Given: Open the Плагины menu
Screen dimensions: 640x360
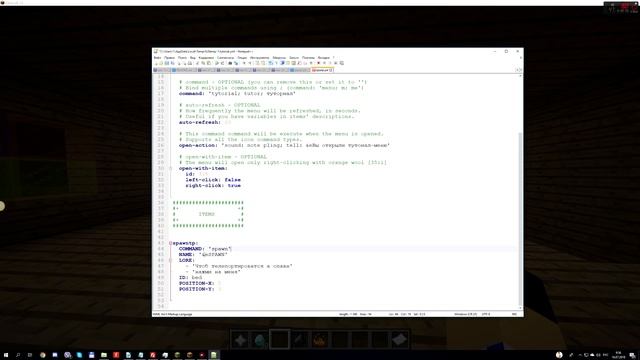Looking at the screenshot, I should tap(308, 58).
